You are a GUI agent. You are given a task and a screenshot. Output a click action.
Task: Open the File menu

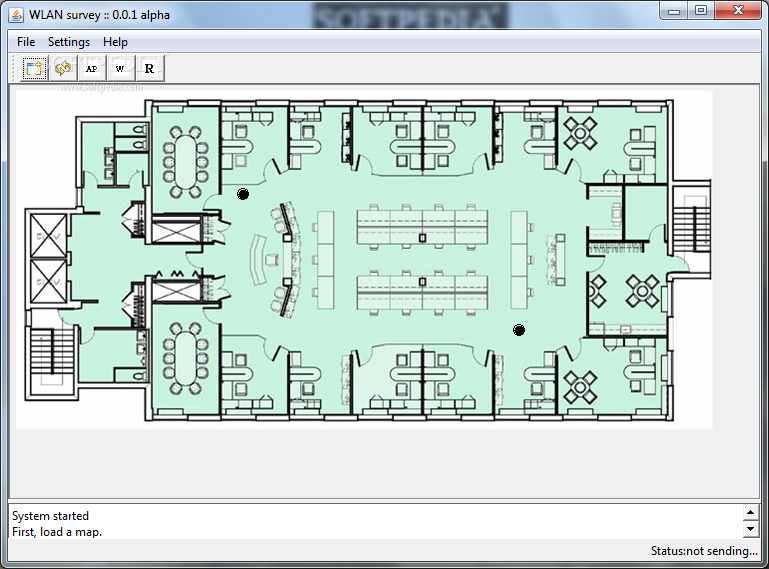tap(26, 42)
